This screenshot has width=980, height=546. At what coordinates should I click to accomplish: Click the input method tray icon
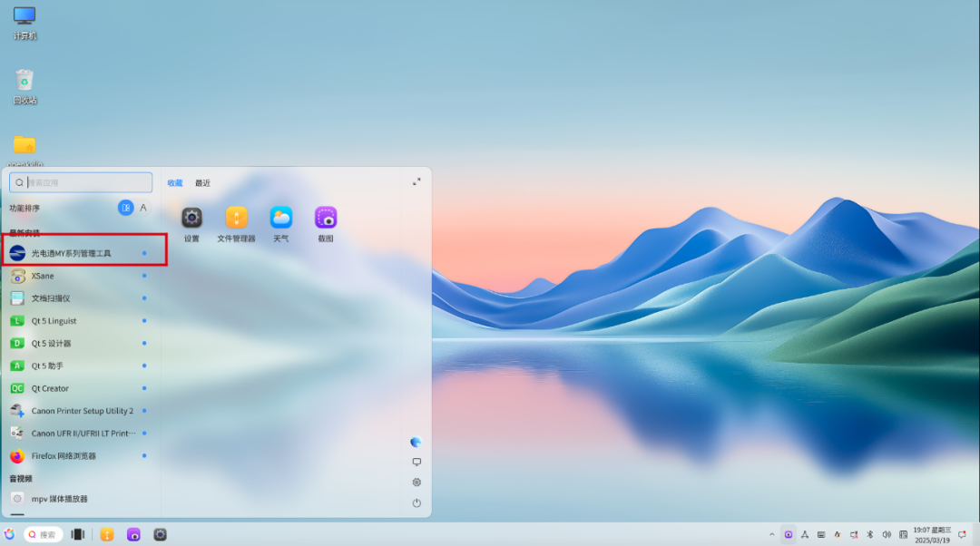pos(903,535)
